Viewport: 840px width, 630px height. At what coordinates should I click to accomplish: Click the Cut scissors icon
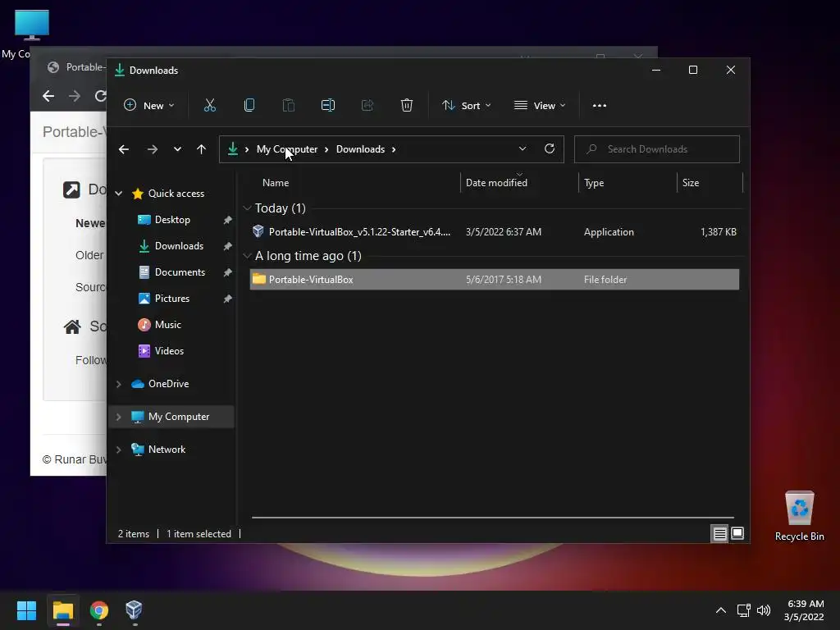pyautogui.click(x=209, y=106)
